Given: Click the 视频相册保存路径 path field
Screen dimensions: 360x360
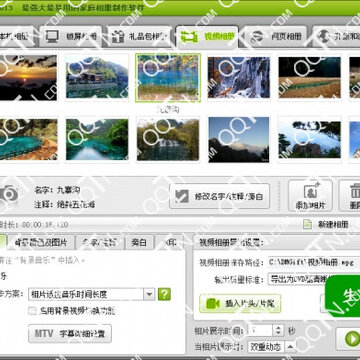Looking at the screenshot, I should 313,262.
